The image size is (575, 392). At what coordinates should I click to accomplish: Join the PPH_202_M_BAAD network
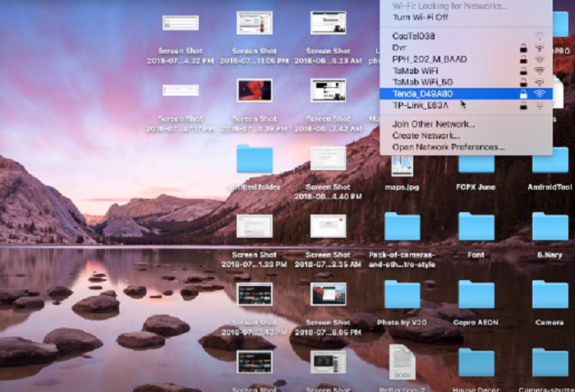pos(466,59)
